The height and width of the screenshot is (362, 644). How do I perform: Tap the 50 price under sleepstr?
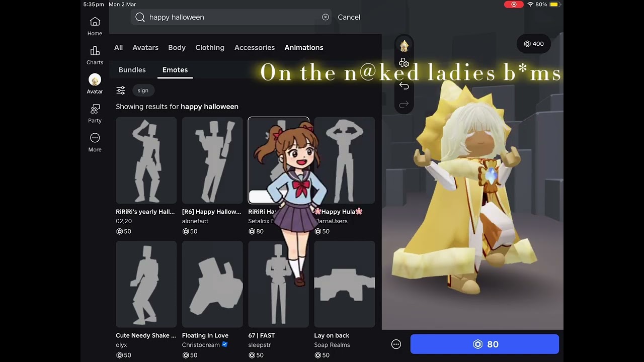coord(256,355)
